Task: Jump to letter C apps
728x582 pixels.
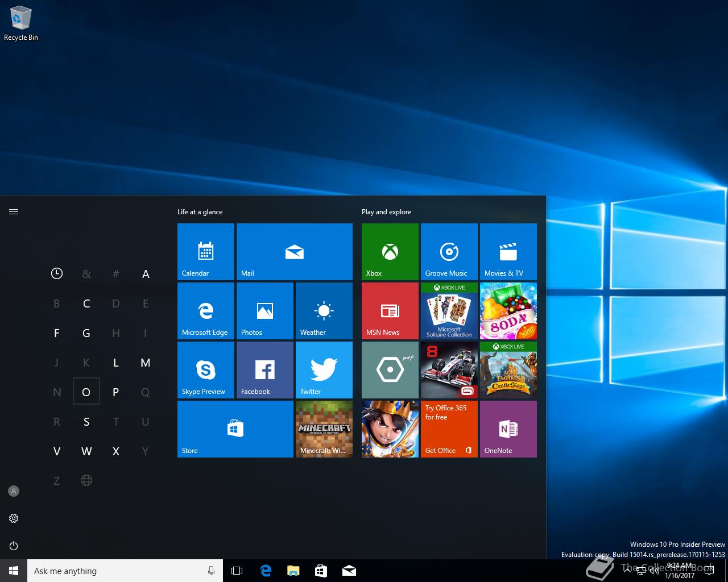Action: [x=86, y=304]
